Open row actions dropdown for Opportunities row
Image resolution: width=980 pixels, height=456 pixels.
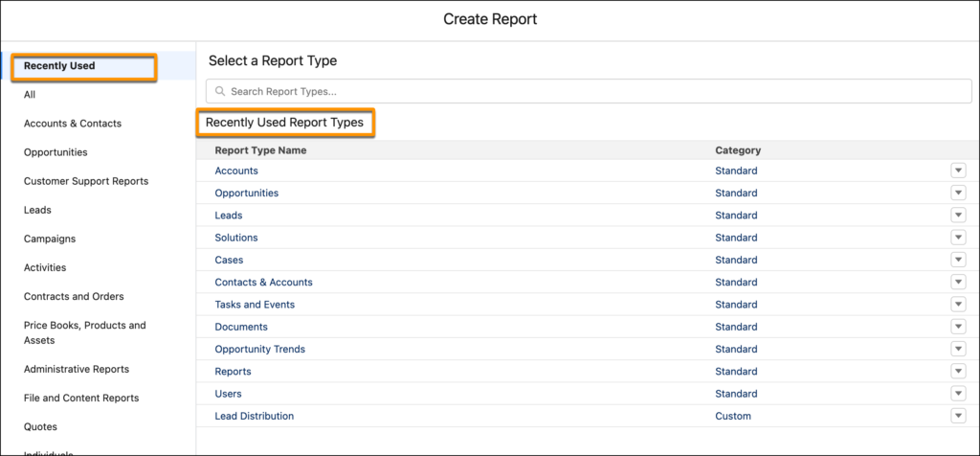(x=958, y=193)
